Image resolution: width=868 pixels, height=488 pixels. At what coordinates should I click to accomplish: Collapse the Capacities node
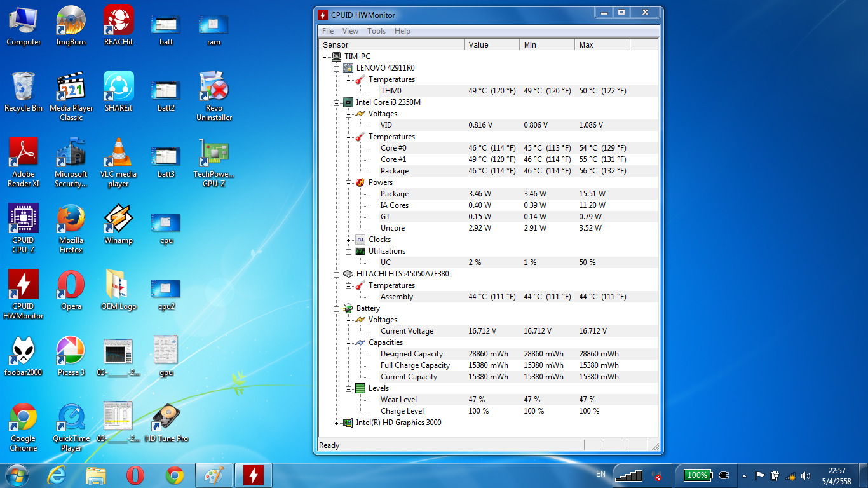349,342
